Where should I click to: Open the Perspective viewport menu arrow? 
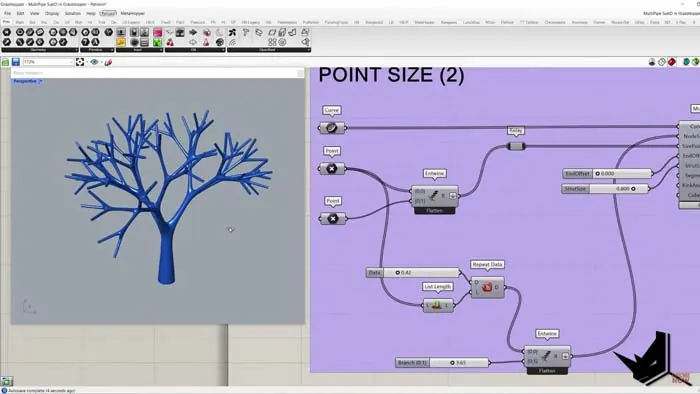[x=41, y=82]
